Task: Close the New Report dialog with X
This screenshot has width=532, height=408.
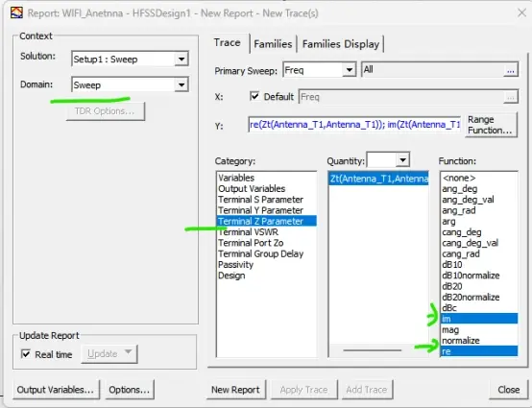Action: point(521,12)
